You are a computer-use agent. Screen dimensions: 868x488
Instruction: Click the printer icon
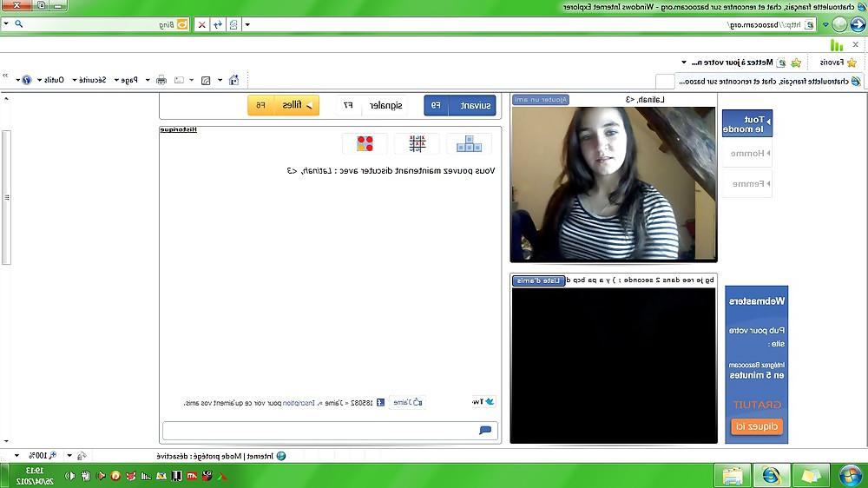click(x=161, y=80)
